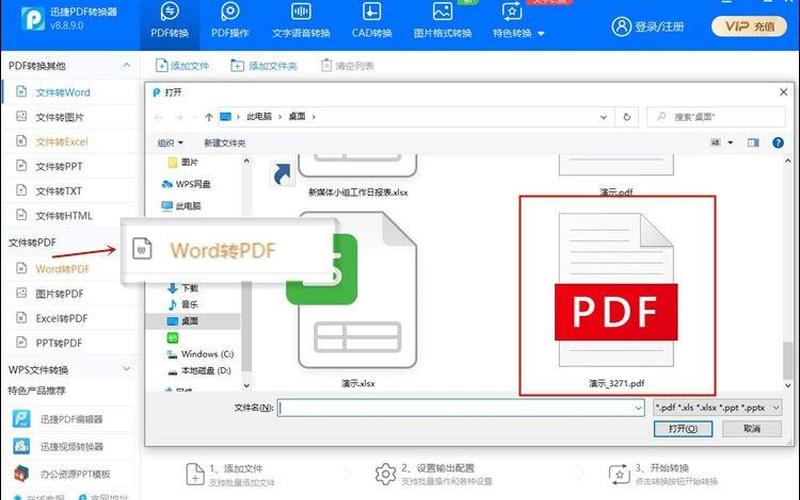Select 音乐 in the navigation tree
Screen dimensions: 800x500
(183, 305)
